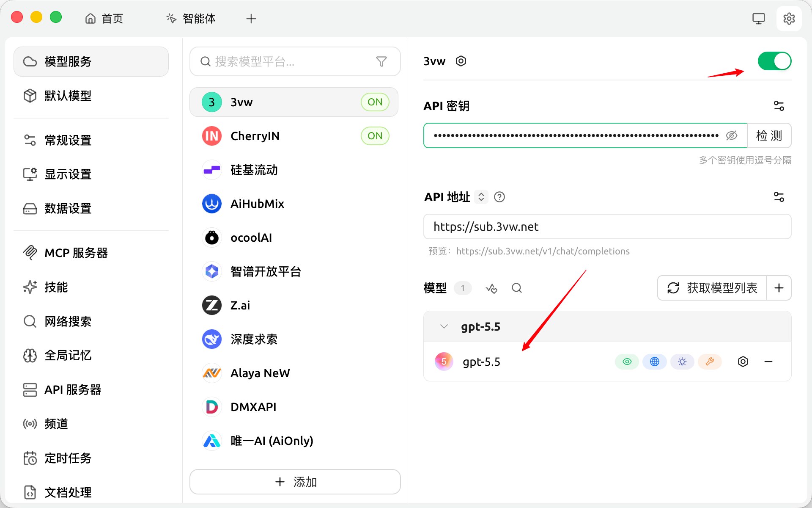Screen dimensions: 812x508
Task: Open a new tab with plus icon
Action: click(251, 19)
